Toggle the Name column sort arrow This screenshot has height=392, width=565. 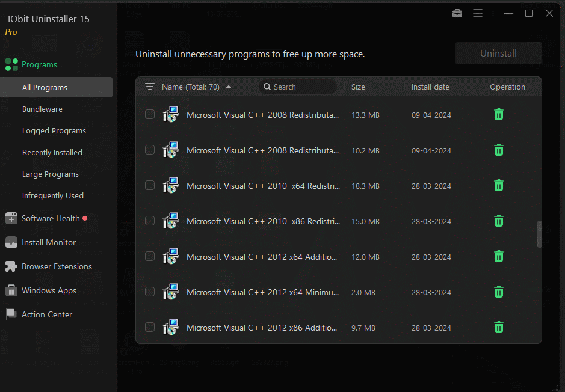229,87
